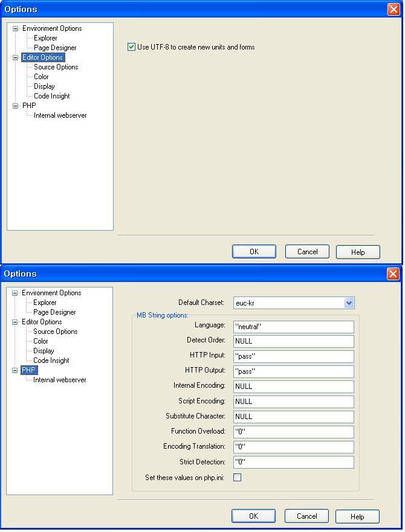Click Help in the lower Options window
405x532 pixels.
(x=357, y=516)
